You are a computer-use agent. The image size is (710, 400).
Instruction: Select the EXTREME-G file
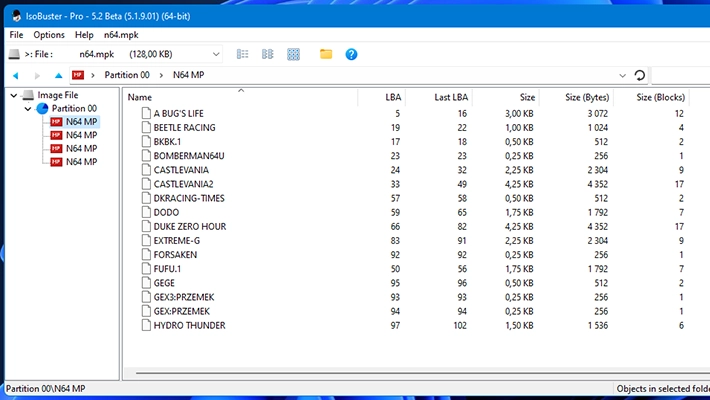click(177, 241)
